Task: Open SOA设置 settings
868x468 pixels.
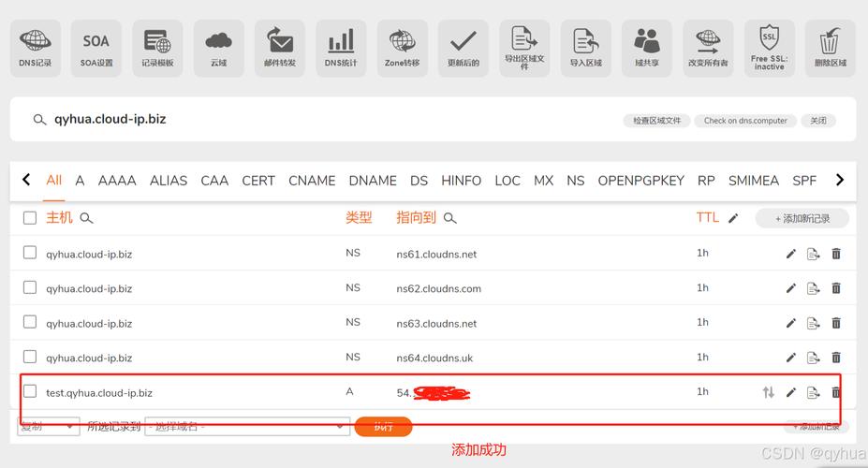Action: click(x=96, y=48)
